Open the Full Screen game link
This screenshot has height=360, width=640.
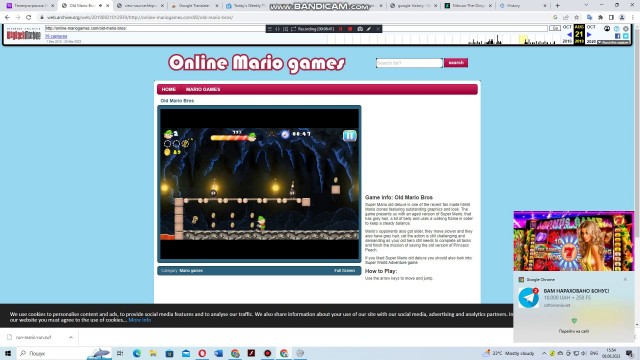(344, 271)
